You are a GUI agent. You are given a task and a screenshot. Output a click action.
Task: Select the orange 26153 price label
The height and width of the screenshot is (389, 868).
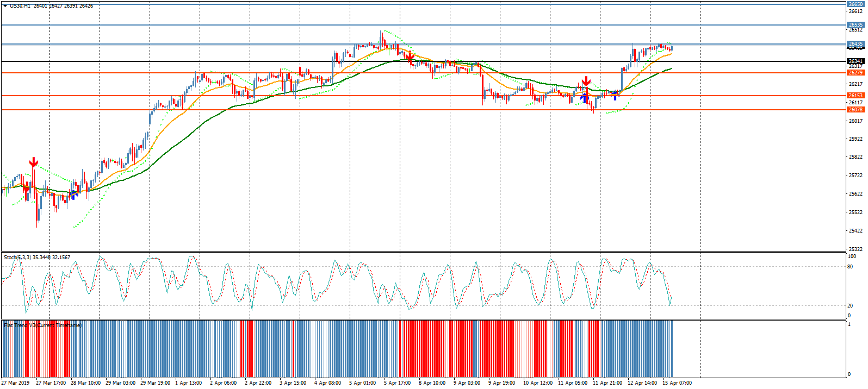(x=855, y=96)
